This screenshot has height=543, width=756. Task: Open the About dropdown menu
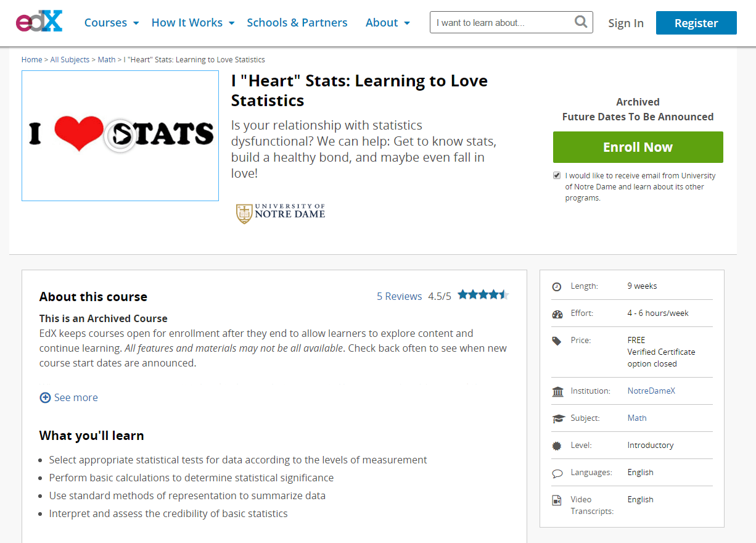(x=388, y=23)
